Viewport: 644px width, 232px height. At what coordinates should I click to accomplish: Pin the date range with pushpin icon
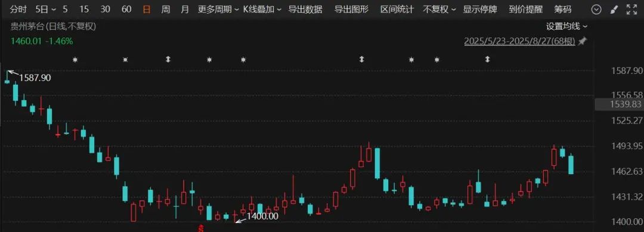point(582,42)
